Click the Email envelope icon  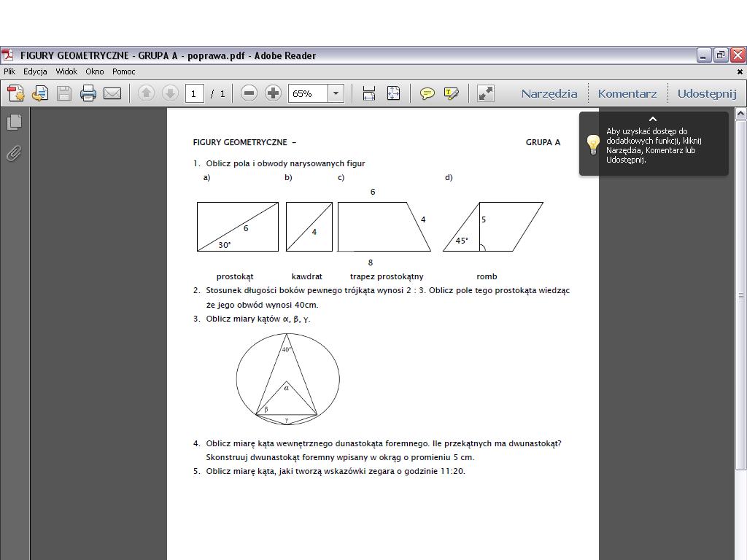(112, 93)
